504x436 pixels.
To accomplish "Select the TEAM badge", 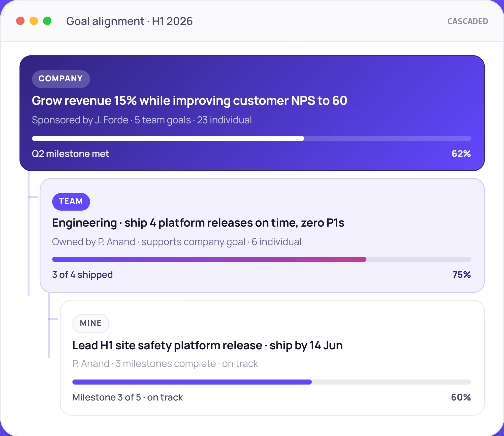I will pyautogui.click(x=71, y=202).
